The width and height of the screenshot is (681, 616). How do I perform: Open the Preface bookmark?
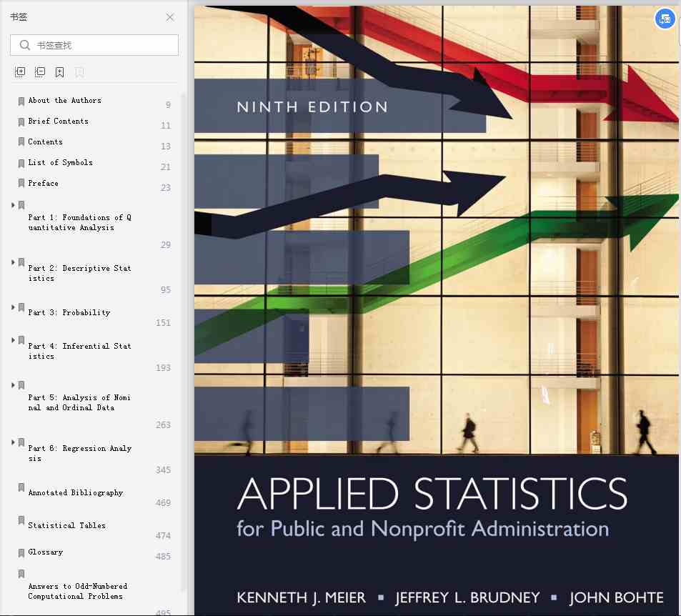(x=43, y=184)
